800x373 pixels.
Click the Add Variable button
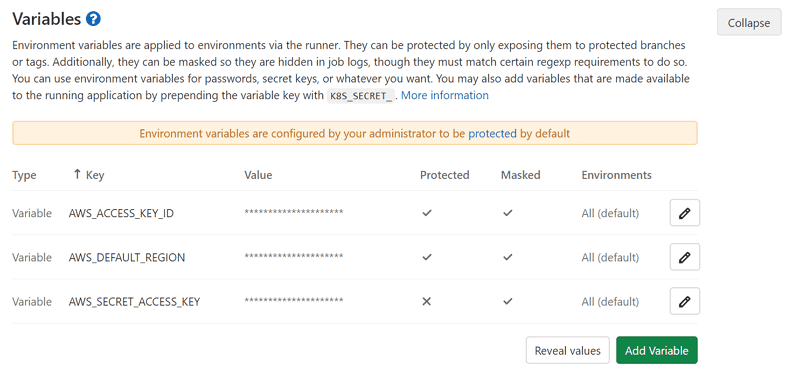pyautogui.click(x=657, y=351)
